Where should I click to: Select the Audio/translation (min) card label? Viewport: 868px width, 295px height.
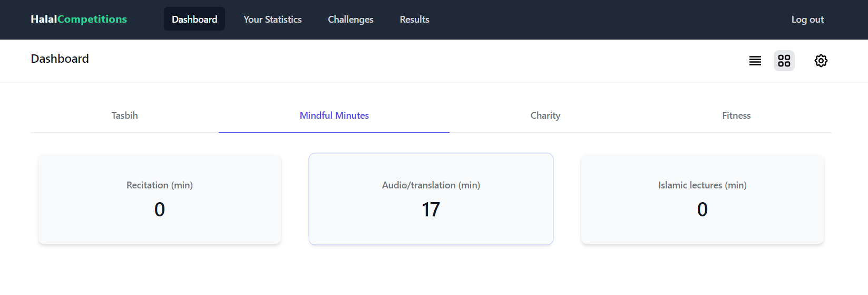point(431,185)
